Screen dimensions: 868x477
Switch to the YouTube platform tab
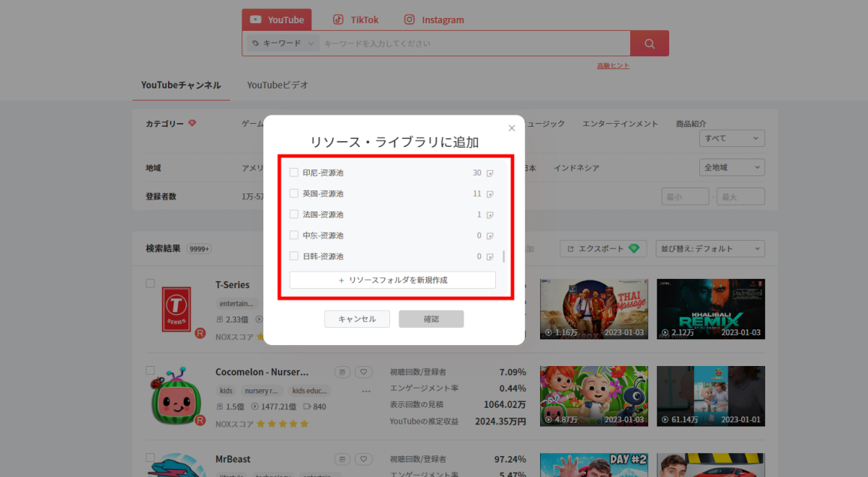point(277,19)
